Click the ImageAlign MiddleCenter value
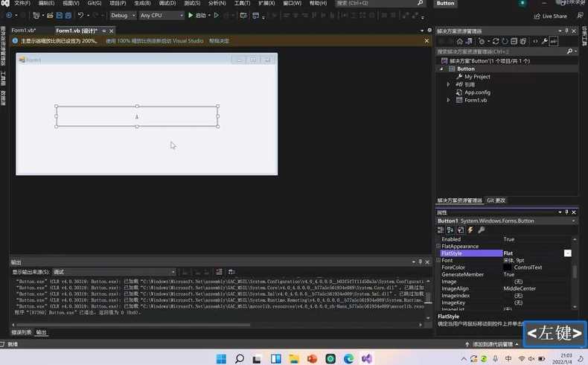 click(520, 288)
